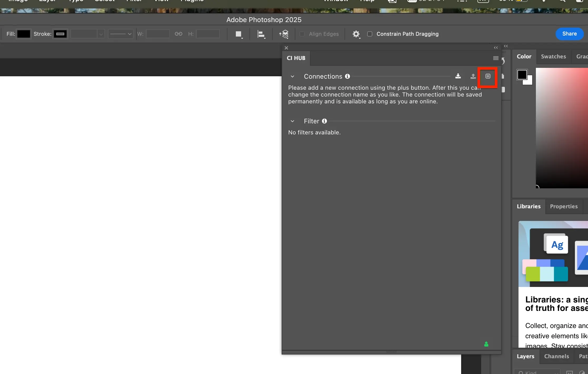Click the 'Please add a new connection' text
Screen dimensions: 588x374
pos(385,95)
